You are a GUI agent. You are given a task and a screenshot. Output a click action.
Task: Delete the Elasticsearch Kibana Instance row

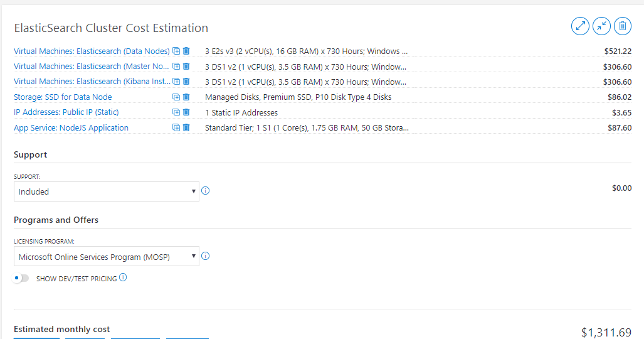click(x=186, y=81)
